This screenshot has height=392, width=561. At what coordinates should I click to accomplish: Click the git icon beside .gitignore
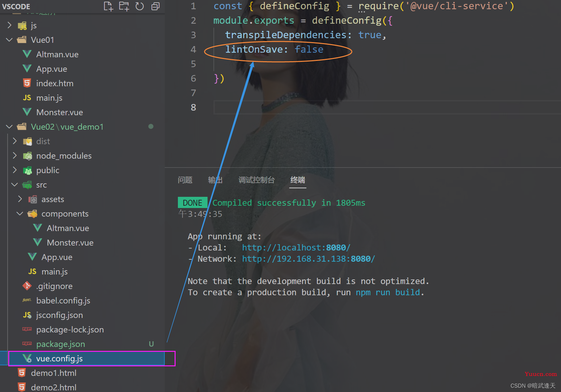tap(27, 286)
